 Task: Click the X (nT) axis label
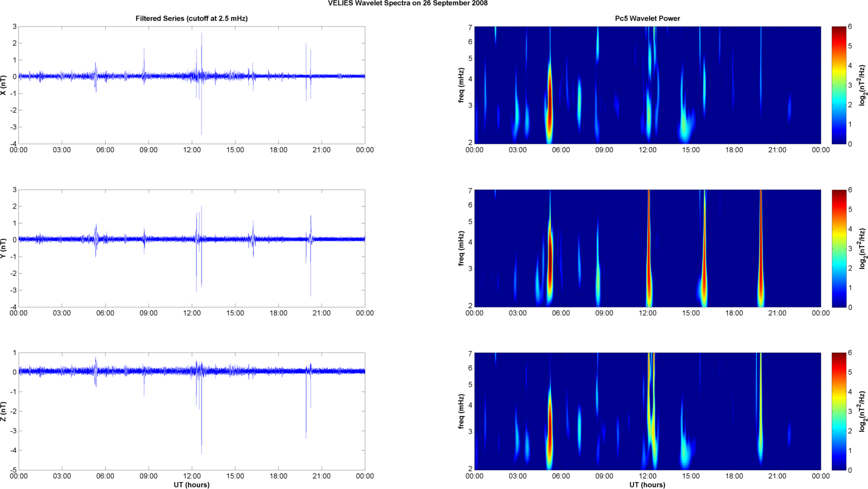tap(4, 85)
